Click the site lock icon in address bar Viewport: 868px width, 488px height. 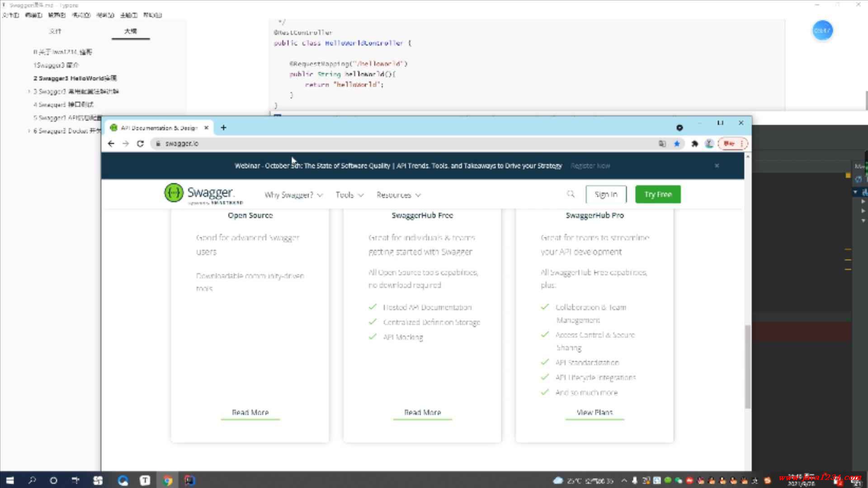(x=158, y=144)
